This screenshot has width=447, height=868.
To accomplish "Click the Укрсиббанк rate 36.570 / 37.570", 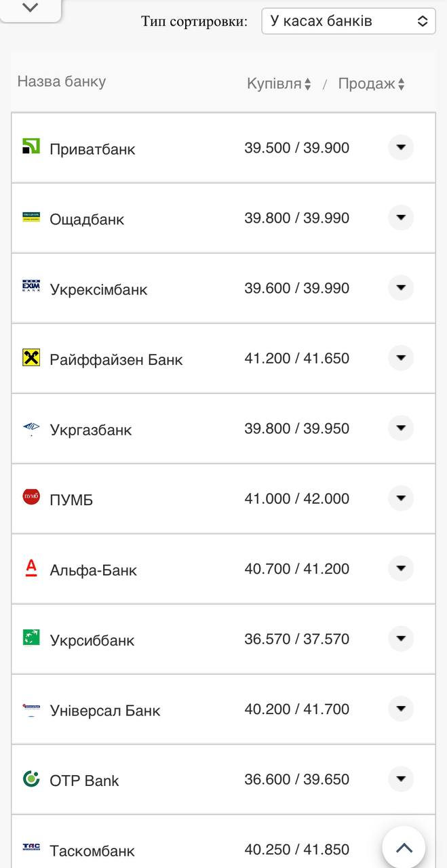I will pyautogui.click(x=297, y=639).
